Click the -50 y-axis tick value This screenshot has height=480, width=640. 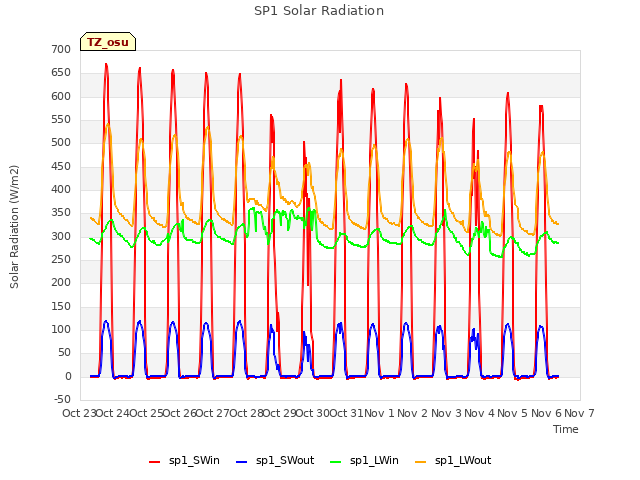pos(62,400)
